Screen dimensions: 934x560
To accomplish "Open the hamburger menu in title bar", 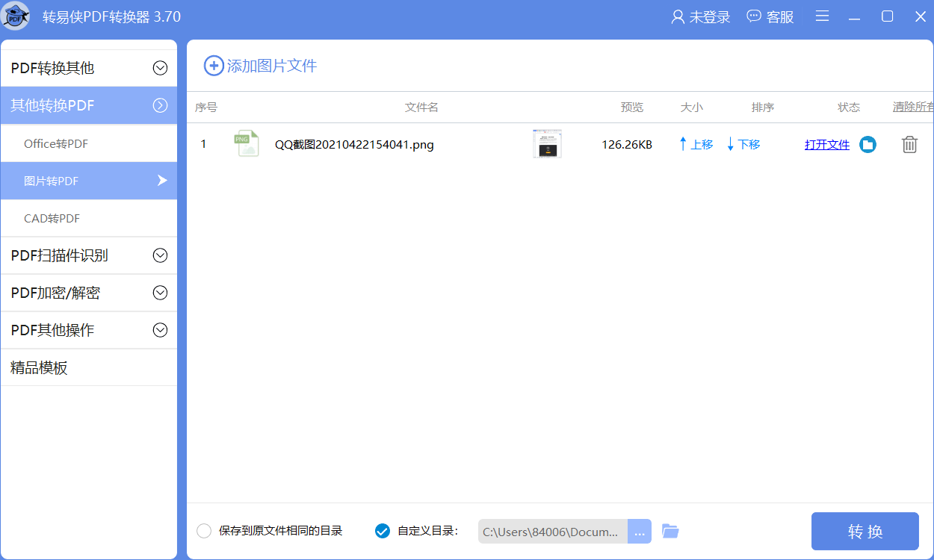I will (822, 16).
